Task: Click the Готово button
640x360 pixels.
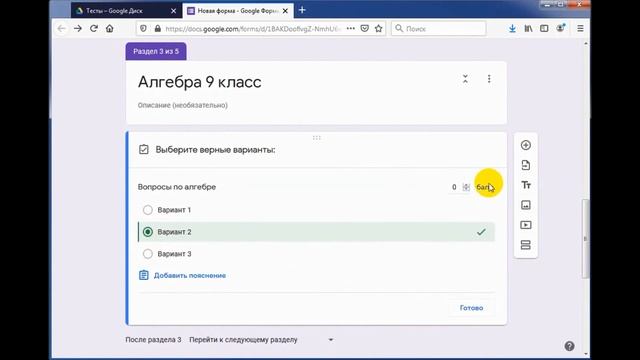Action: pos(471,308)
